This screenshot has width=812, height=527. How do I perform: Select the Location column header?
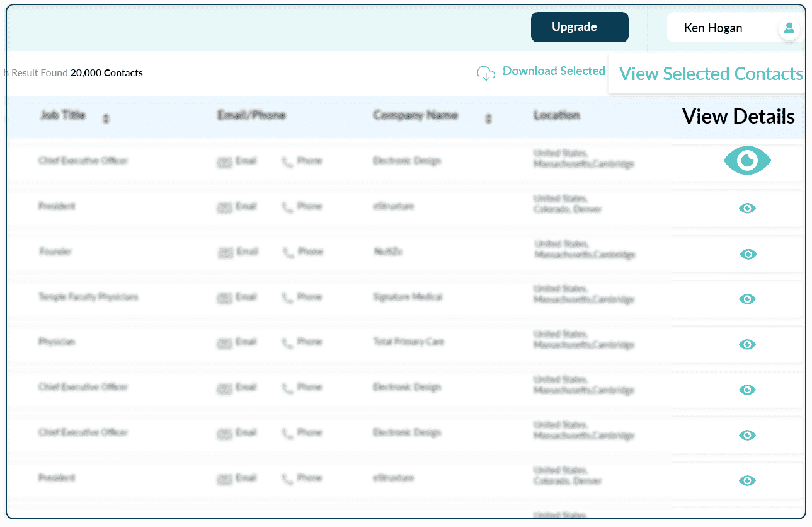556,115
